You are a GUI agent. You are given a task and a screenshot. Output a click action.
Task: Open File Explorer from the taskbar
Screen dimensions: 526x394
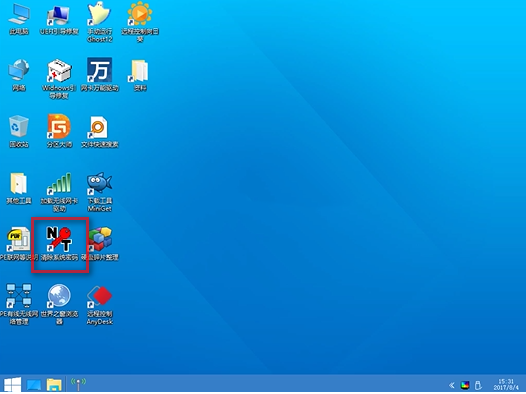point(54,385)
